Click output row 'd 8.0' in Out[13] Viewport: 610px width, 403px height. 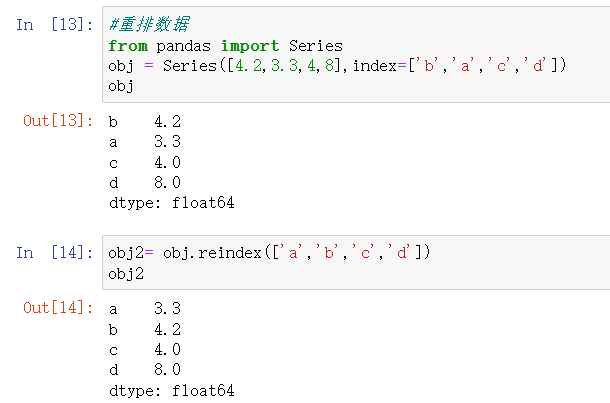(x=145, y=182)
